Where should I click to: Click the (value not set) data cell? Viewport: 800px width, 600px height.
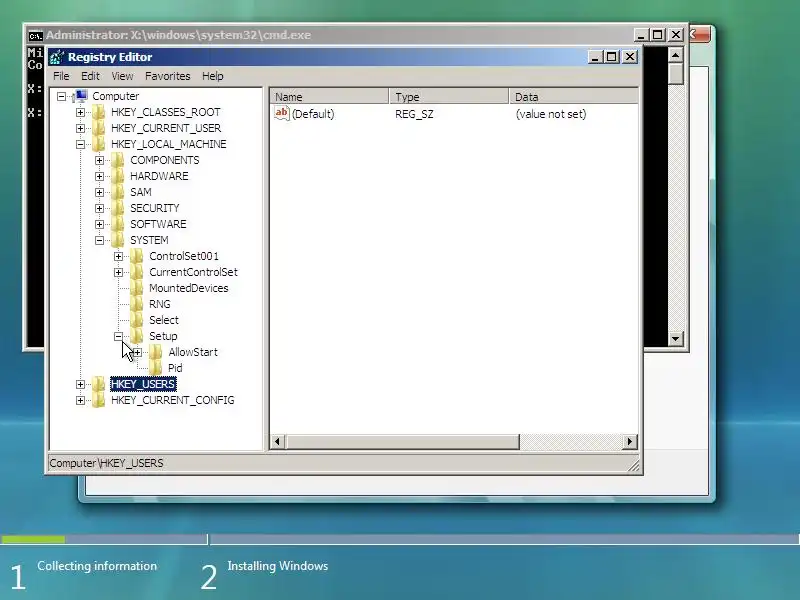click(551, 114)
